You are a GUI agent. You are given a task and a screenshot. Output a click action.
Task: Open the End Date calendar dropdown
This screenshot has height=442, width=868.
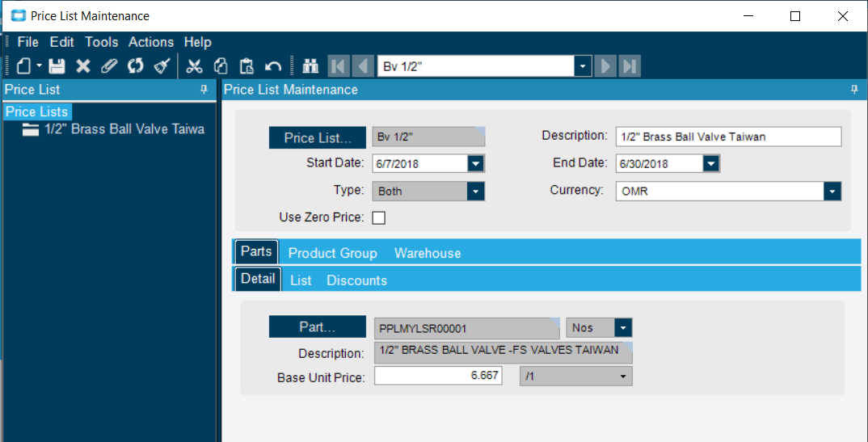point(711,164)
